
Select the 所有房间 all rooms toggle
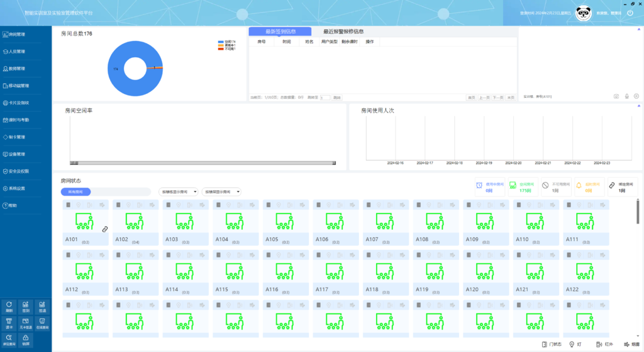[75, 192]
